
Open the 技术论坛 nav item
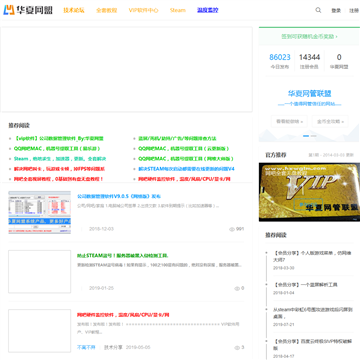click(x=74, y=10)
